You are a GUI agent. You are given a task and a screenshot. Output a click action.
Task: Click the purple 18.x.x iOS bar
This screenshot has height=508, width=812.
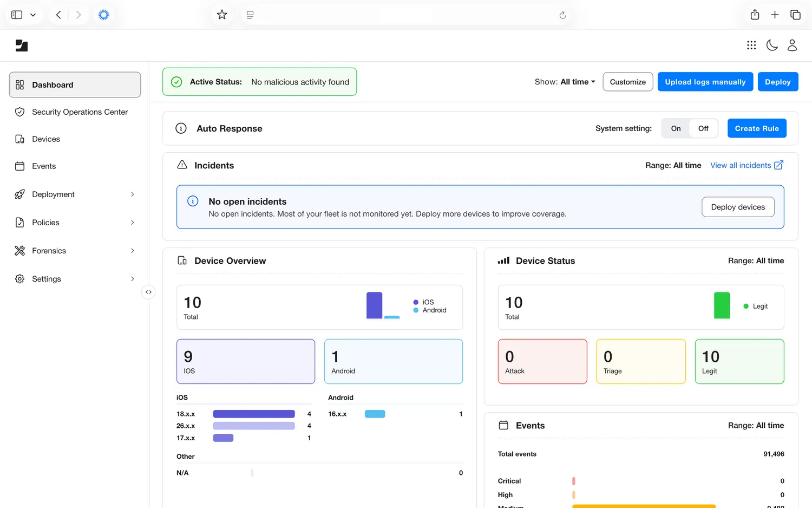(x=253, y=414)
